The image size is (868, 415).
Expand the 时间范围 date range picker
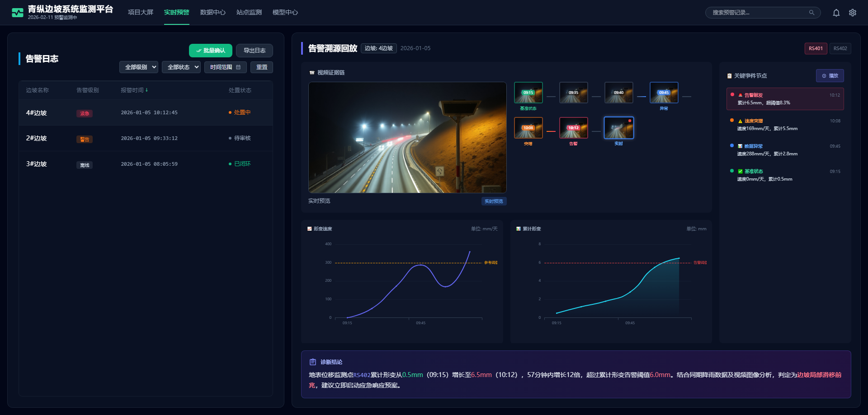point(225,67)
